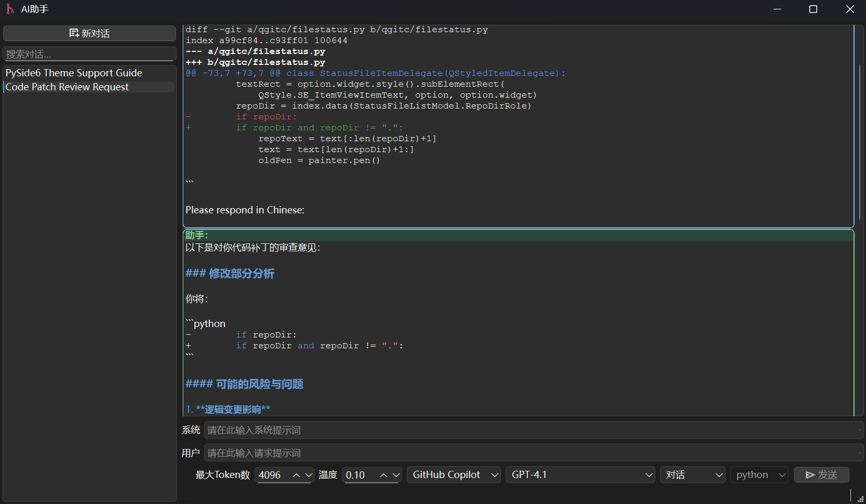This screenshot has width=866, height=504.
Task: Click the 你将: text line
Action: 196,298
